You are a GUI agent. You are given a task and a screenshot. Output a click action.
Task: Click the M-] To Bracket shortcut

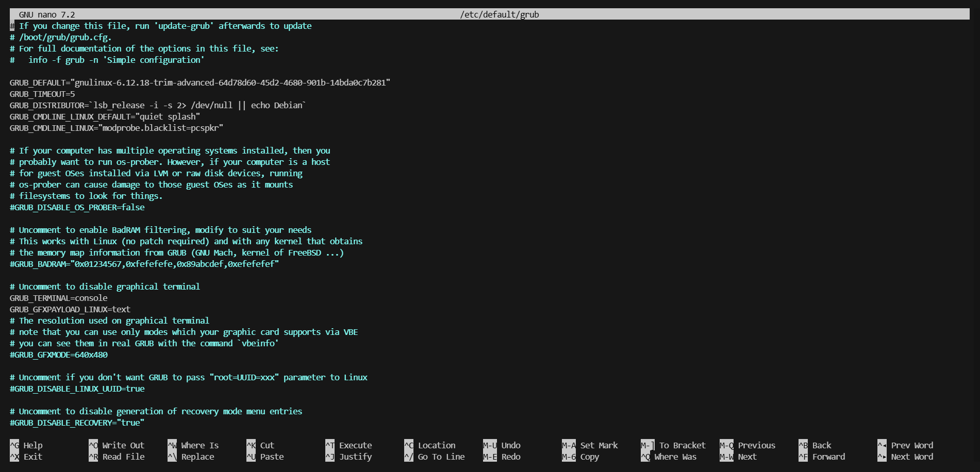click(x=673, y=445)
